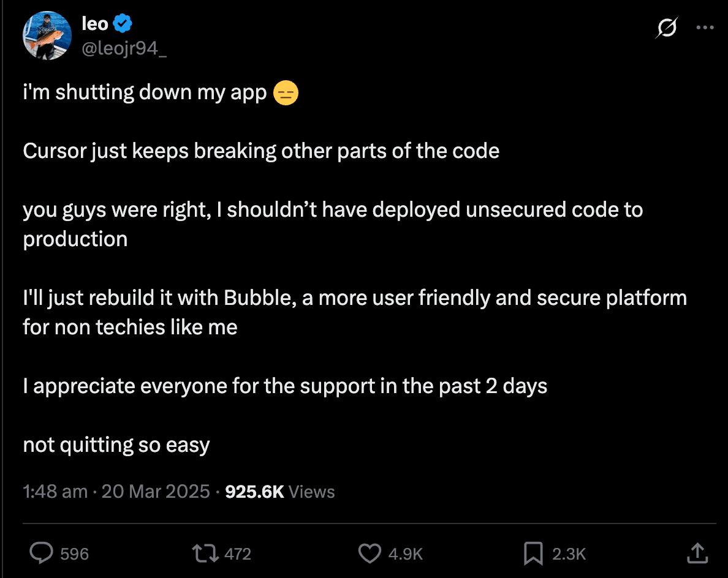
Task: Click the "not quitting so easy" text line
Action: [x=116, y=445]
